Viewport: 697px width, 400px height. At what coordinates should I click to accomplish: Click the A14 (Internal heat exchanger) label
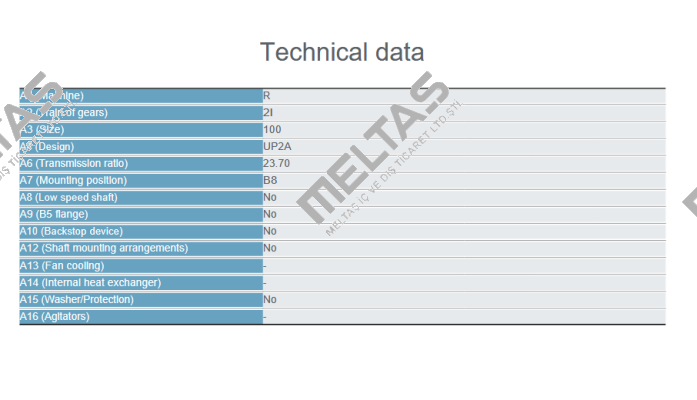click(x=90, y=282)
